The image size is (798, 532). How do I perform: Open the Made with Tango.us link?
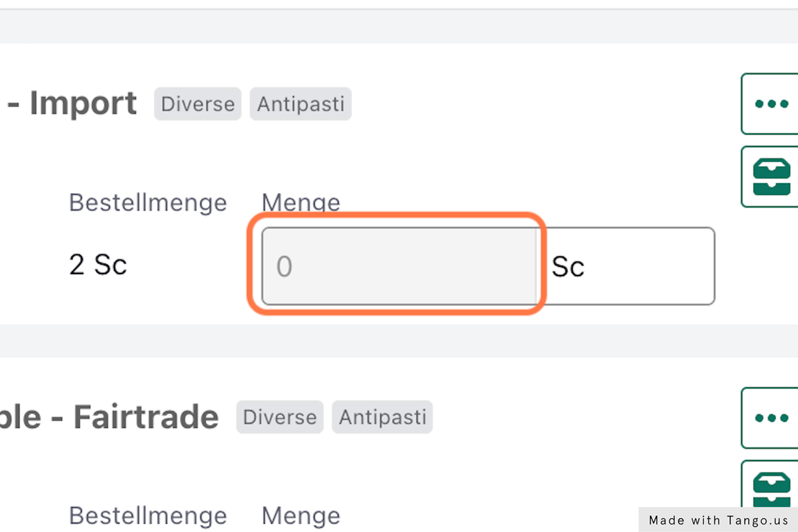point(718,520)
